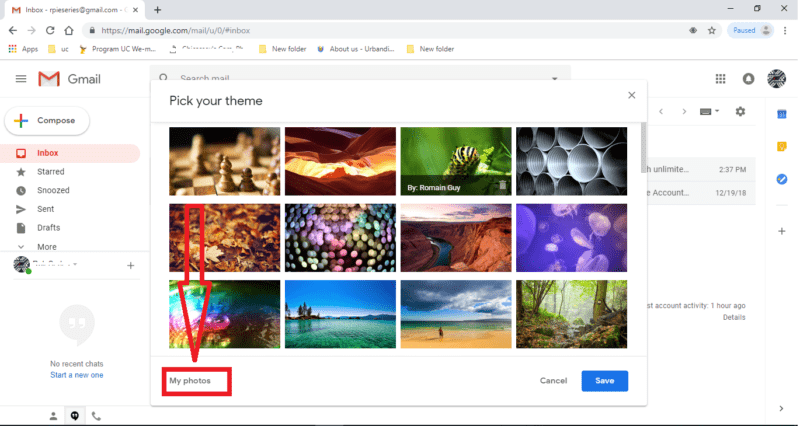The width and height of the screenshot is (800, 426).
Task: Click the theme list scrollbar
Action: 643,148
